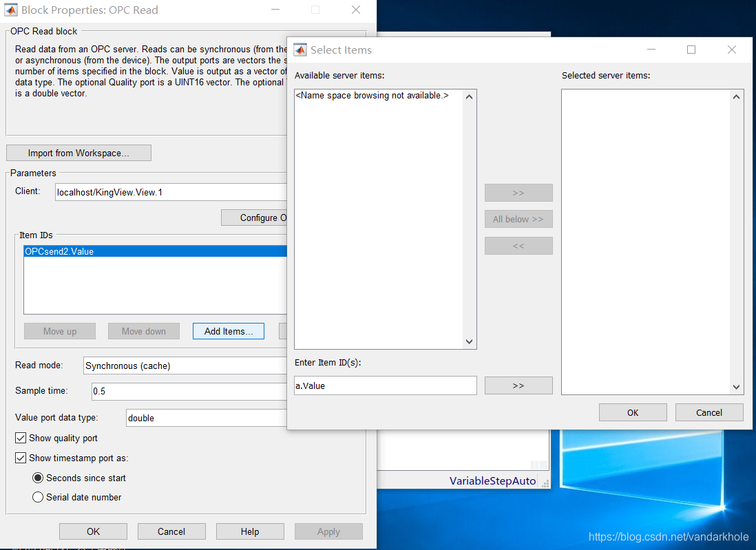Select Seconds since start radio button

pyautogui.click(x=38, y=478)
